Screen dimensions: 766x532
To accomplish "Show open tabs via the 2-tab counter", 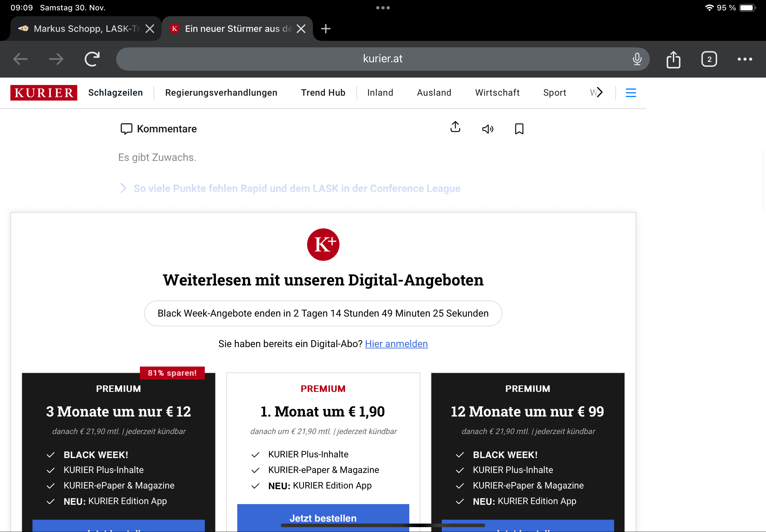I will 709,59.
